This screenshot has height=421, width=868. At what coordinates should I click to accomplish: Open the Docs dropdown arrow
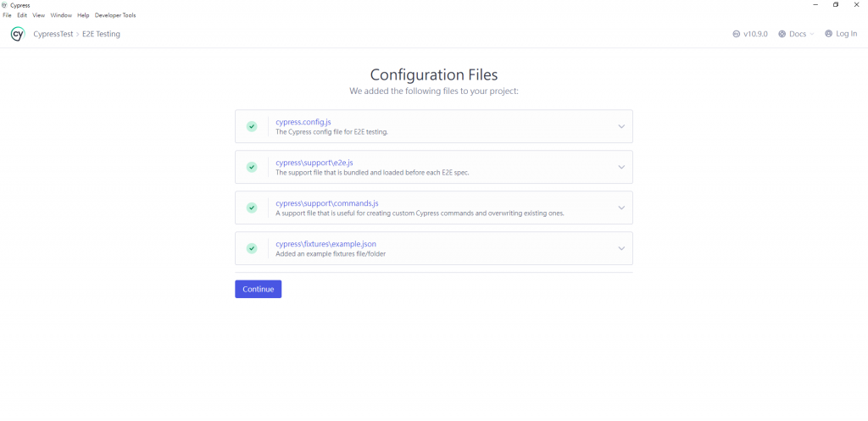811,34
